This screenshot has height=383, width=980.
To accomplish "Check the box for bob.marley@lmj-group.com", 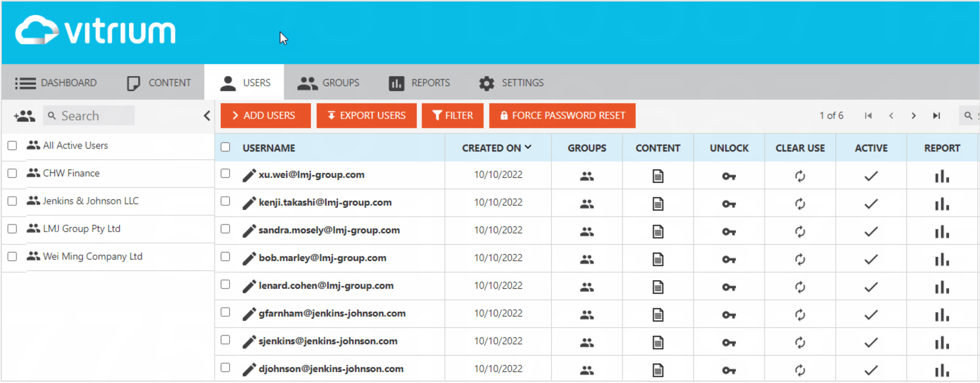I will (x=225, y=257).
